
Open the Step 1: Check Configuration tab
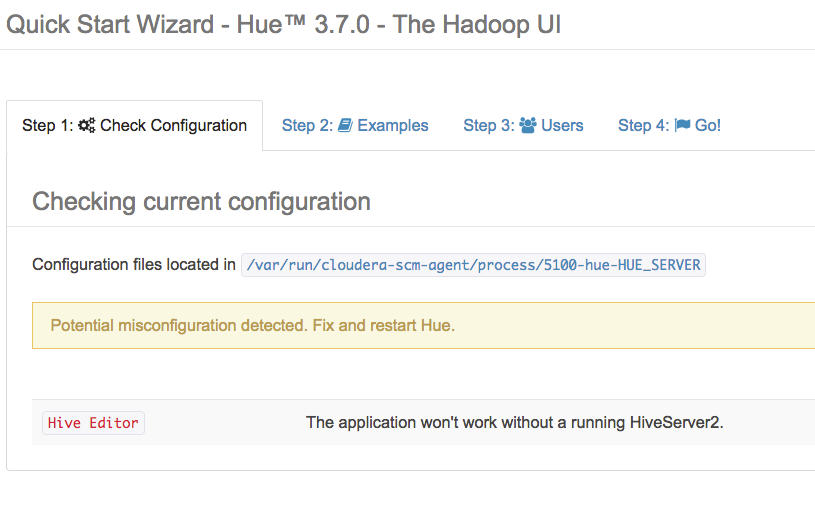click(134, 126)
